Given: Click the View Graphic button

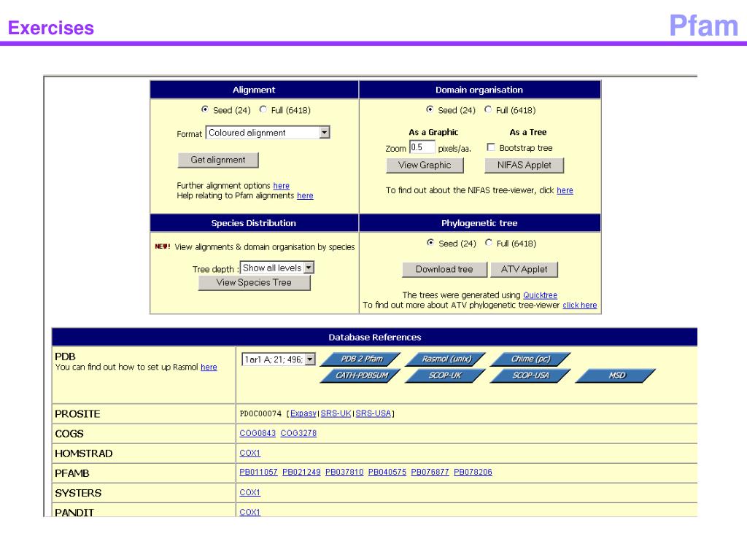Looking at the screenshot, I should pyautogui.click(x=425, y=166).
